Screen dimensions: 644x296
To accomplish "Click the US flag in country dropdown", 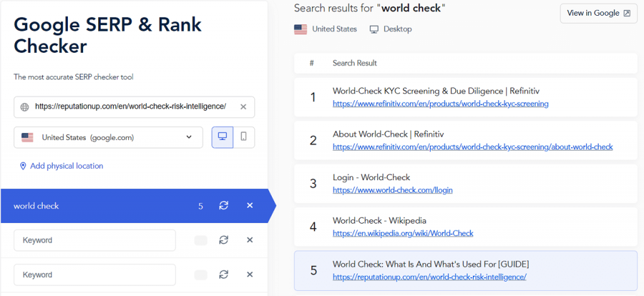I will pos(28,137).
